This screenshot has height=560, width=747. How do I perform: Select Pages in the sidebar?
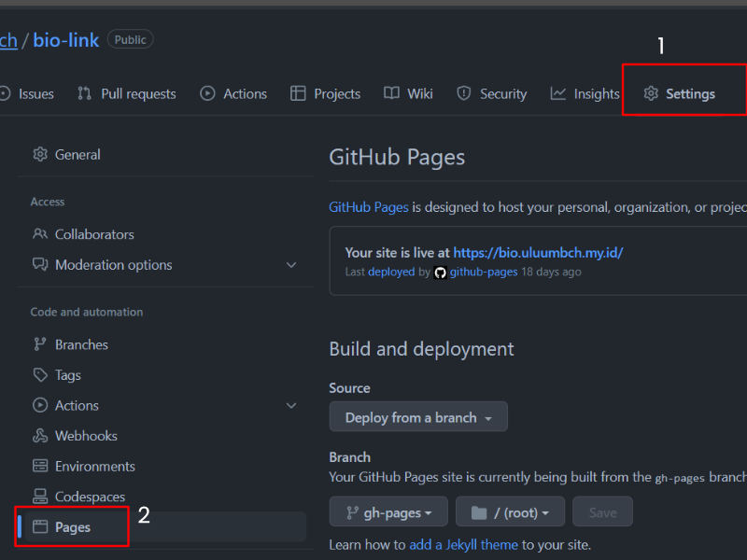(165, 526)
